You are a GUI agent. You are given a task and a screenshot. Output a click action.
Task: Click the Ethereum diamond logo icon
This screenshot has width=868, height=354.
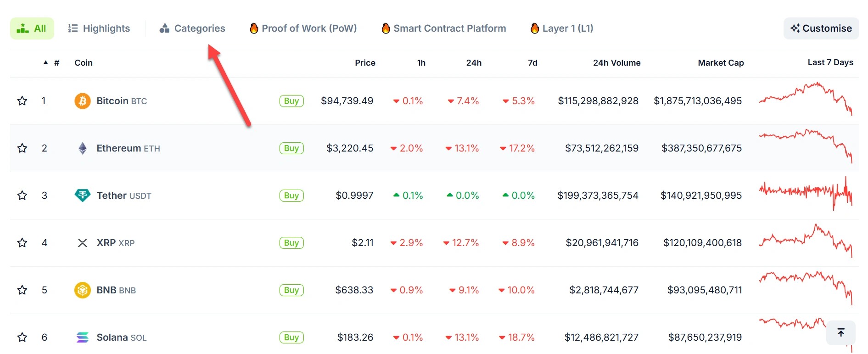(x=83, y=148)
